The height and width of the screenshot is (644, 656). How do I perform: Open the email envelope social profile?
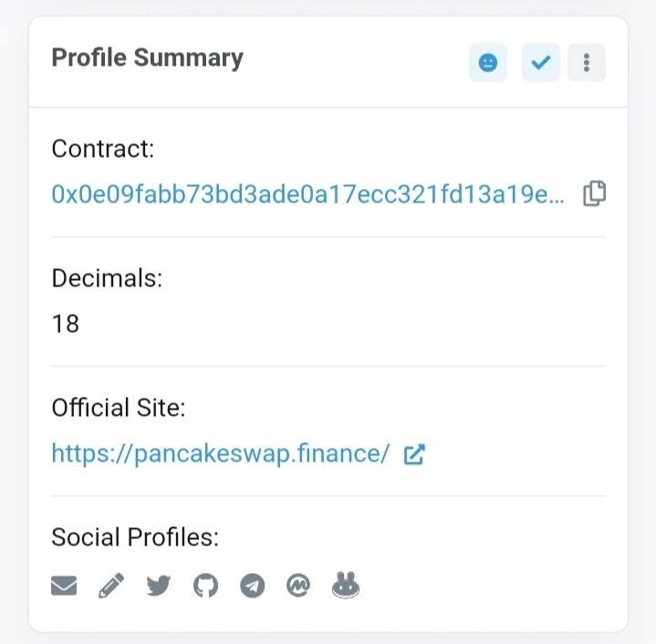click(x=64, y=586)
